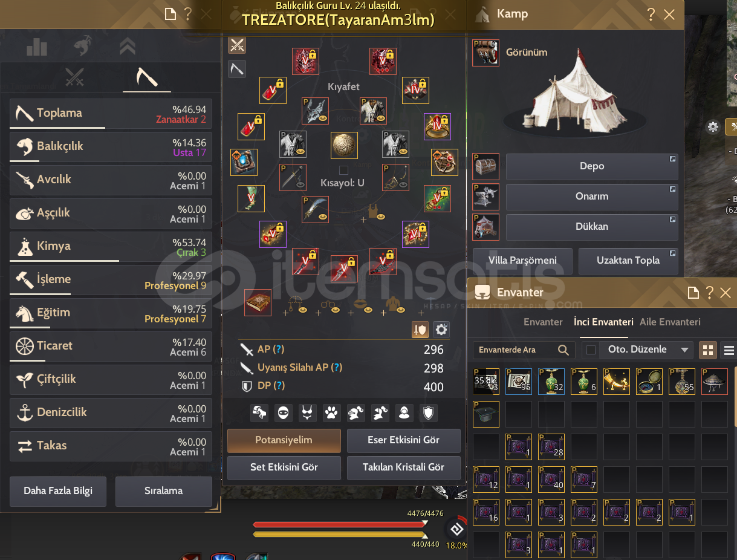Switch inventory to list view icon
737x560 pixels.
[729, 350]
